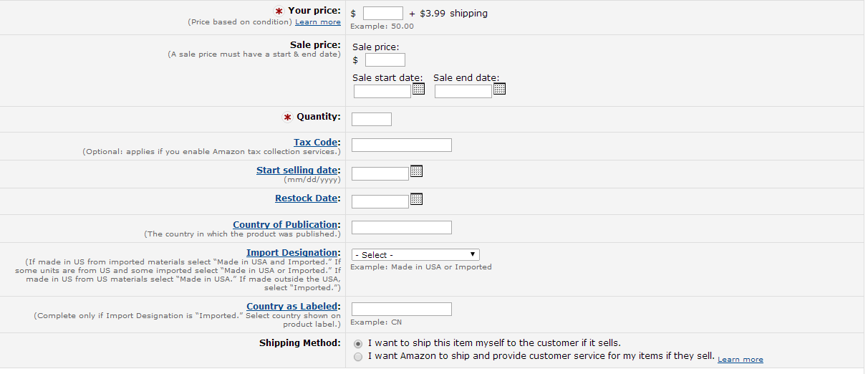The height and width of the screenshot is (374, 868).
Task: Open the Country of Publication link
Action: point(285,225)
